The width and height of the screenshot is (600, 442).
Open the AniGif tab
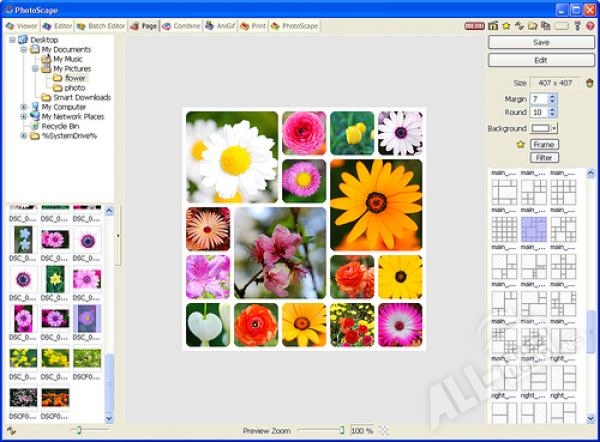[221, 26]
